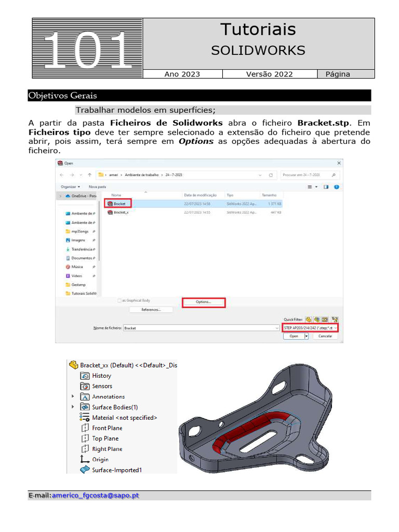
Task: Expand the address bar history dropdown
Action: [x=260, y=175]
